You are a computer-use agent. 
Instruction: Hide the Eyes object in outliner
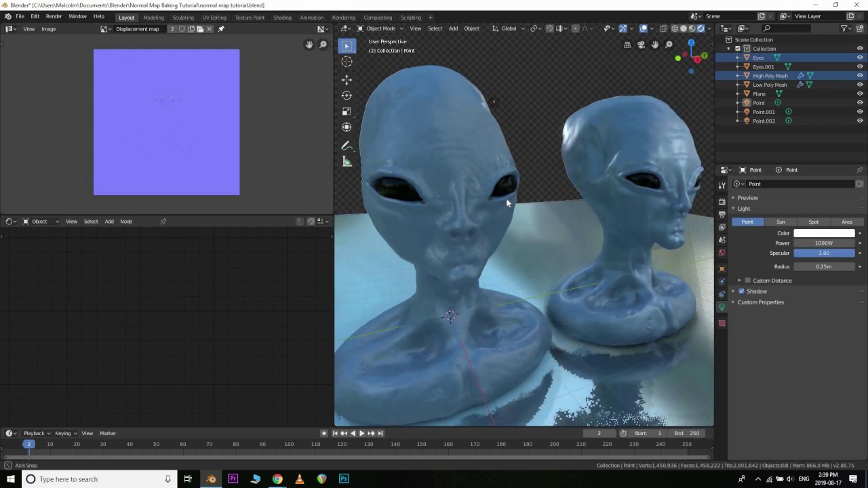point(860,58)
